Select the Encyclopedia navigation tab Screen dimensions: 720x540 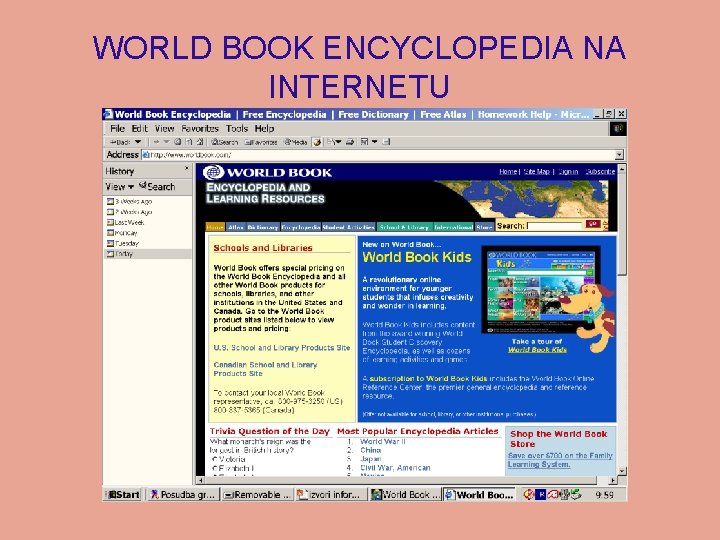301,227
